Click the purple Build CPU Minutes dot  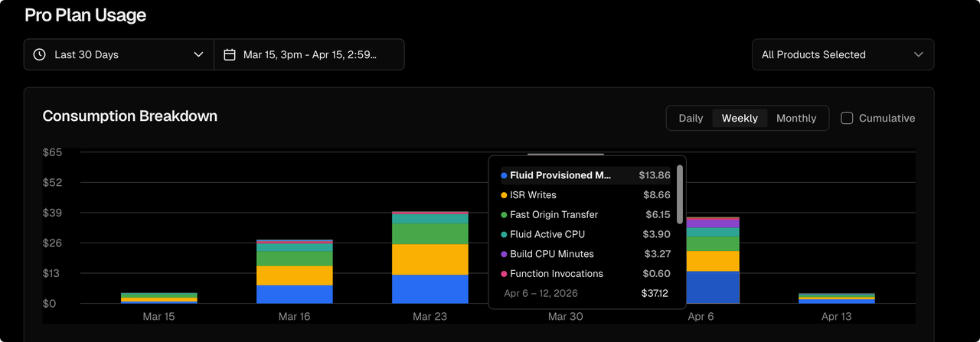[504, 254]
